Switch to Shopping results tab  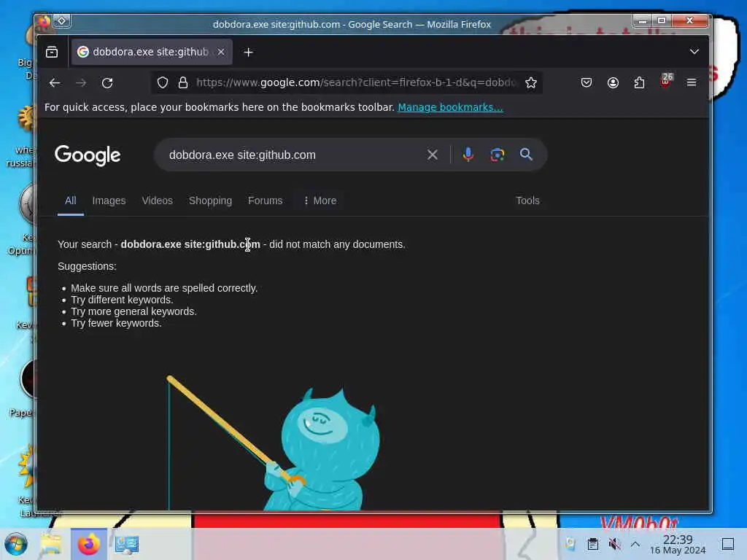coord(210,201)
